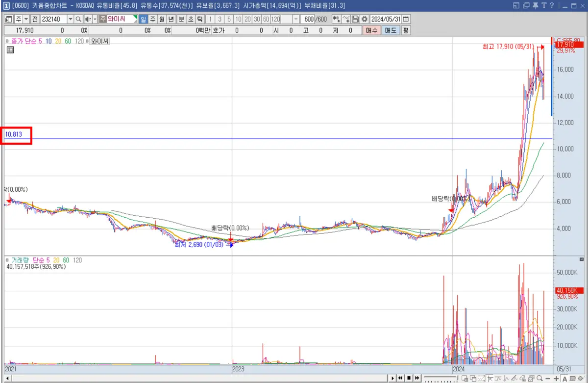Viewport: 588px width, 383px height.
Task: Click the add indicator line icon
Action: [346, 19]
